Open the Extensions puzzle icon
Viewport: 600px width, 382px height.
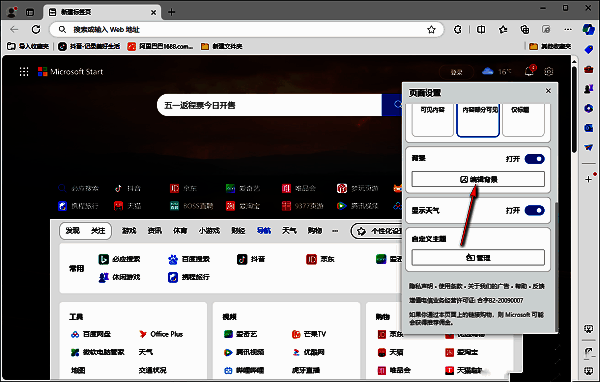tap(458, 29)
